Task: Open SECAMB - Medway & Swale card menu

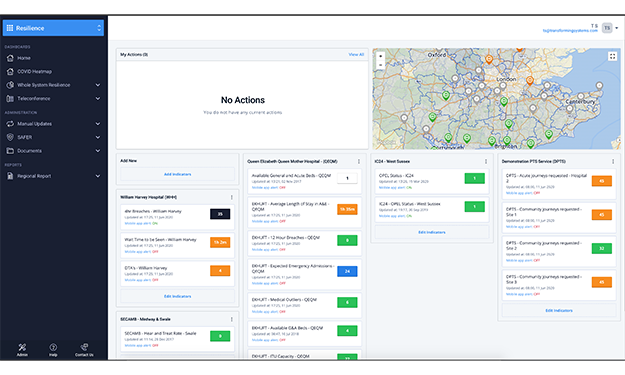Action: coord(232,319)
